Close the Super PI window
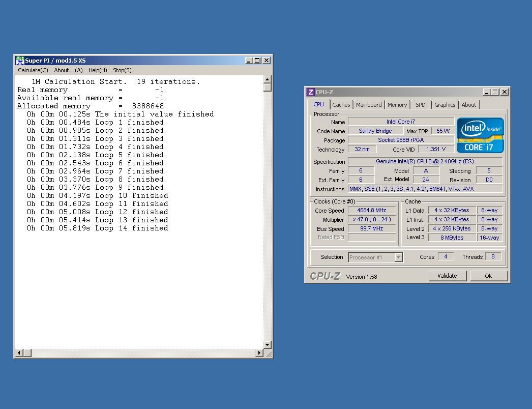This screenshot has width=532, height=409. (x=267, y=61)
